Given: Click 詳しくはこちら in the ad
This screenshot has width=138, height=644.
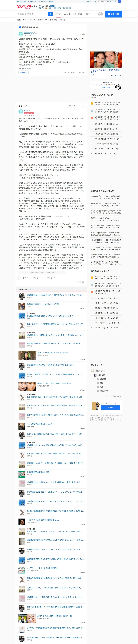Looking at the screenshot, I should coord(116,75).
